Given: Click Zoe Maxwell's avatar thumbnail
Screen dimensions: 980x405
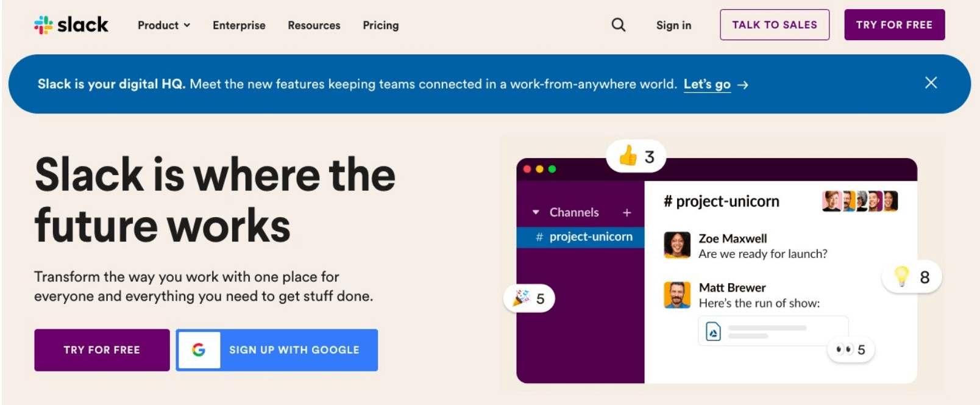Looking at the screenshot, I should (x=678, y=246).
